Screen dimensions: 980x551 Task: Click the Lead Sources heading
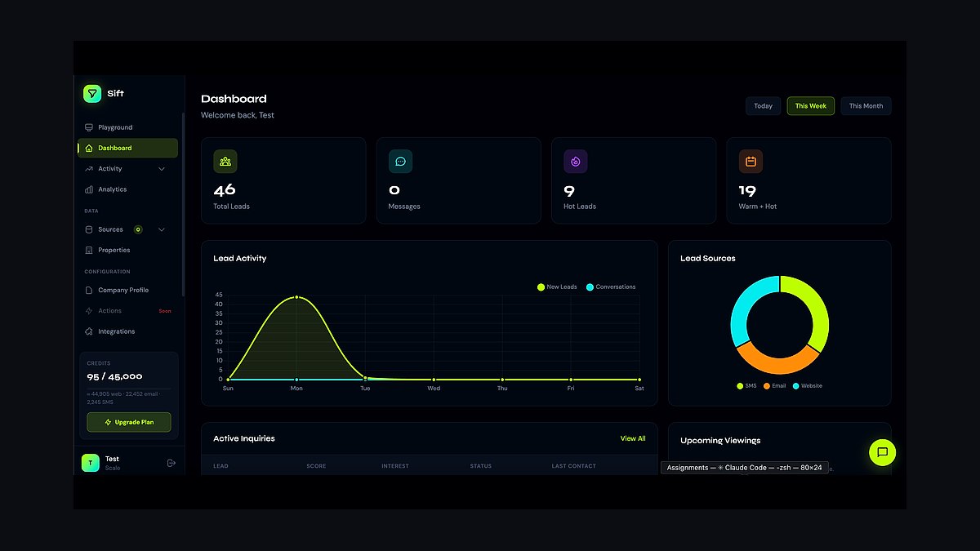708,258
